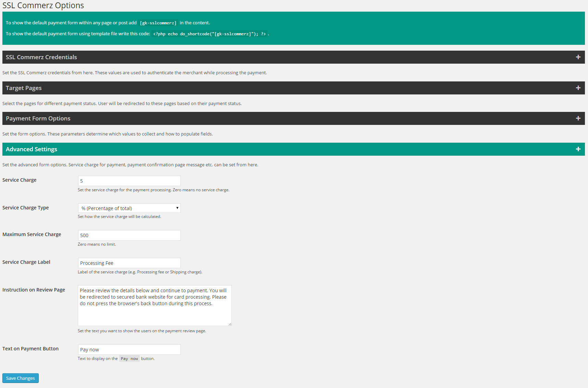Image resolution: width=588 pixels, height=388 pixels.
Task: Open Service Charge Type dropdown
Action: (129, 208)
